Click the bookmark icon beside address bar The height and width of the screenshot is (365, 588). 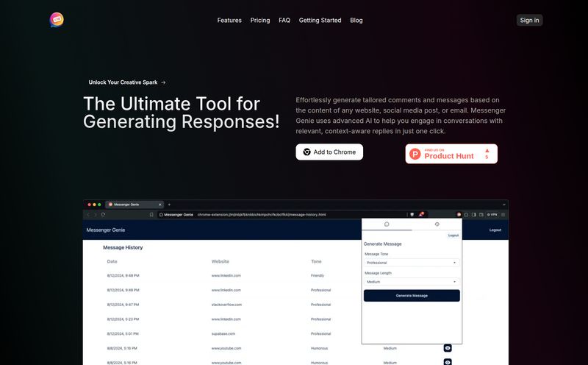(151, 215)
